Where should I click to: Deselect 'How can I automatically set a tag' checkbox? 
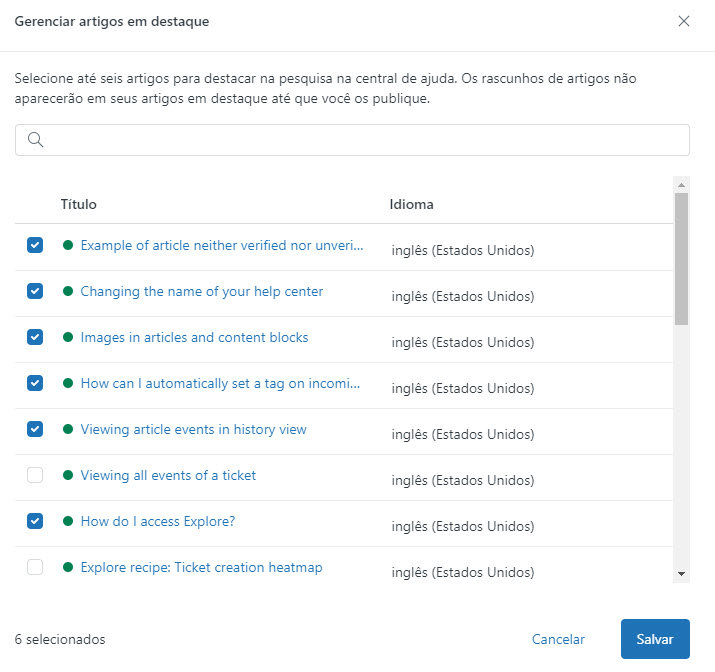pos(35,383)
